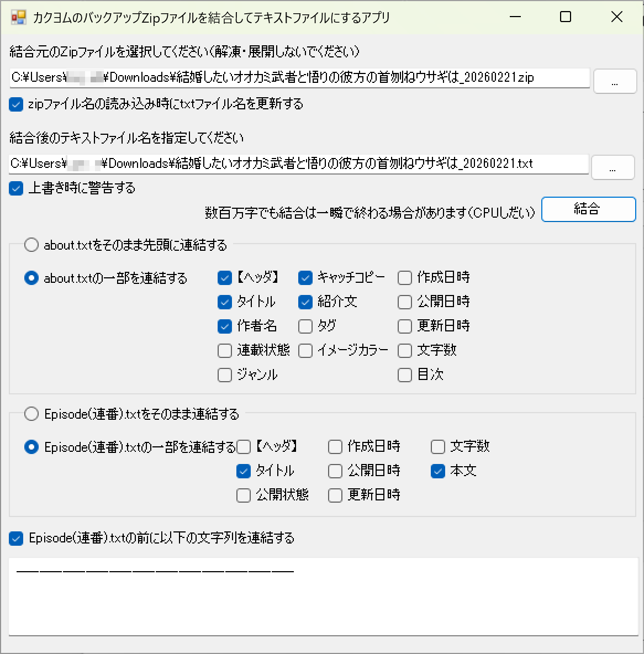
Task: Check the 公開状態 checkbox
Action: point(244,495)
